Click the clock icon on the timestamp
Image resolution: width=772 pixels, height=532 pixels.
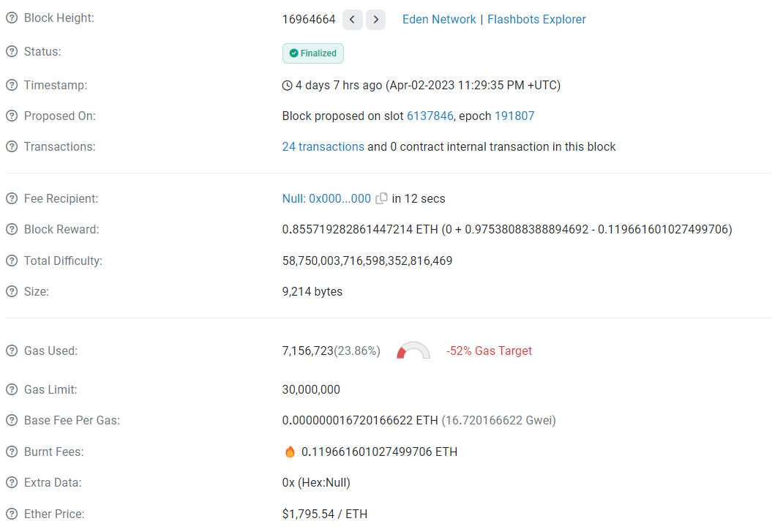[286, 85]
